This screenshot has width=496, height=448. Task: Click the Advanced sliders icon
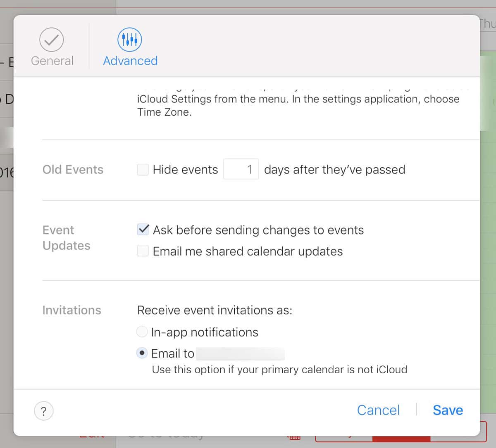130,40
